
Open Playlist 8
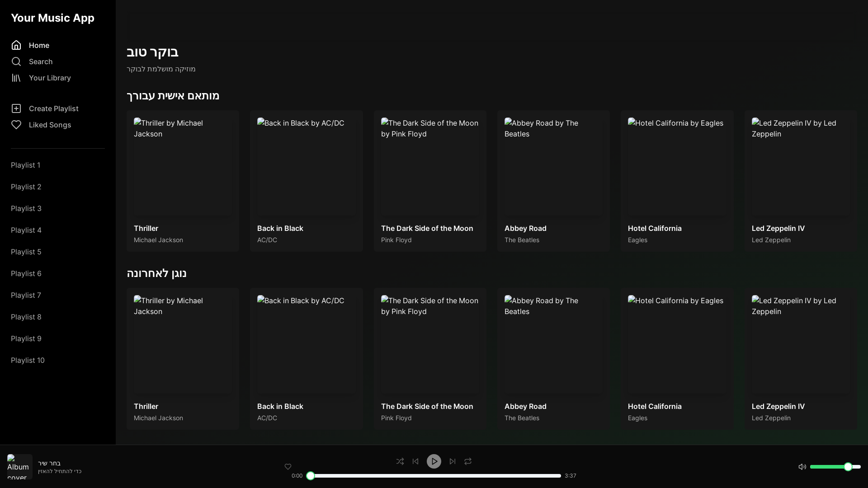26,317
